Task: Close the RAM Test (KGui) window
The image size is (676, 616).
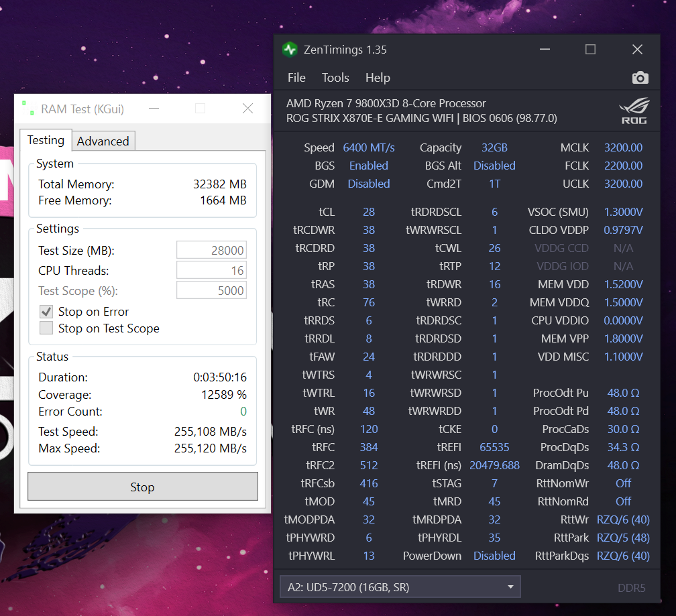Action: (247, 109)
